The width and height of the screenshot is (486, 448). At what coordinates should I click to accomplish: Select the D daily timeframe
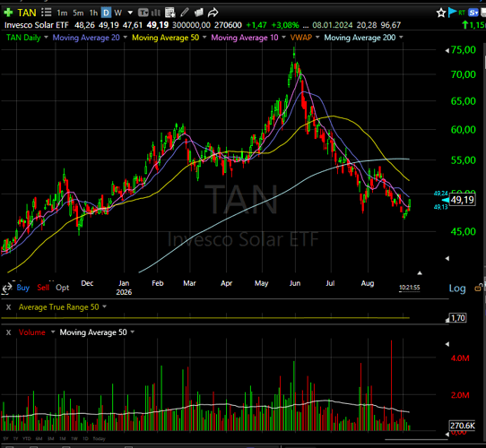(107, 13)
